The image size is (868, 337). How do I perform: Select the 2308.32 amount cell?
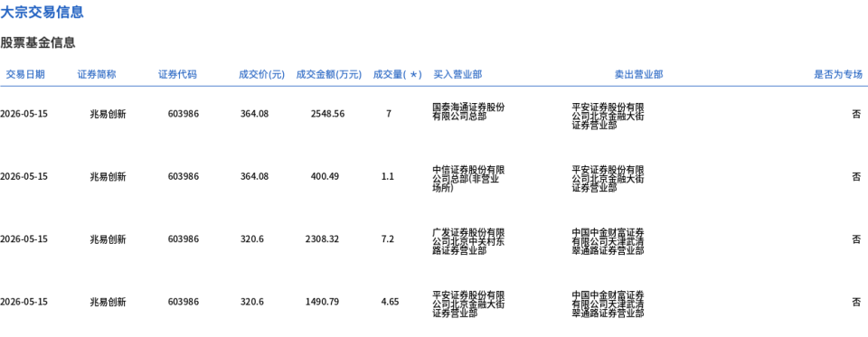click(x=322, y=239)
